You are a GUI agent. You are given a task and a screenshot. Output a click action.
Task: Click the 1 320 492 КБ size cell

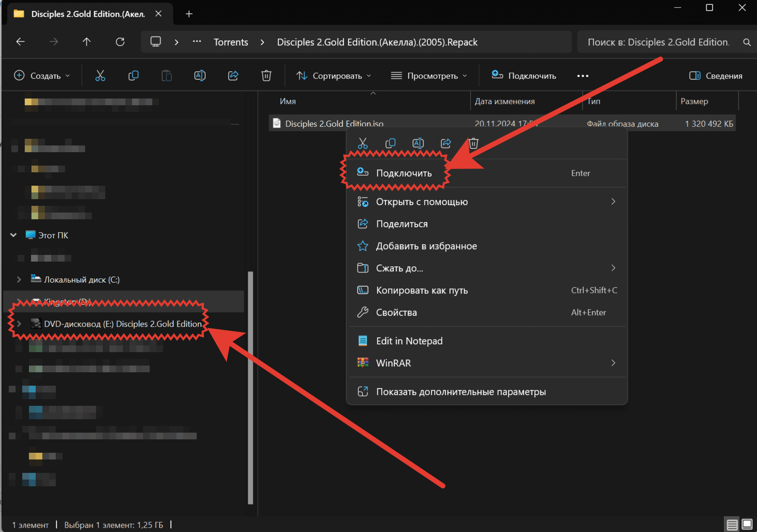[x=709, y=124]
